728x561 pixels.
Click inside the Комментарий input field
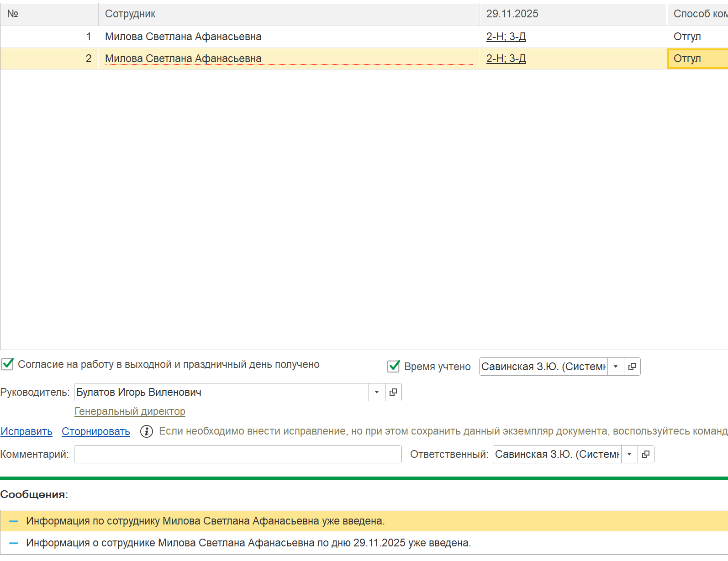[237, 454]
